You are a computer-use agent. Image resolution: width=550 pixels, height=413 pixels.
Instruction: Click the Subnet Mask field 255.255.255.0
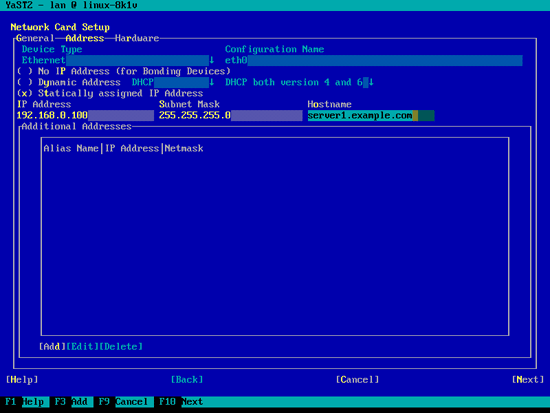[230, 115]
